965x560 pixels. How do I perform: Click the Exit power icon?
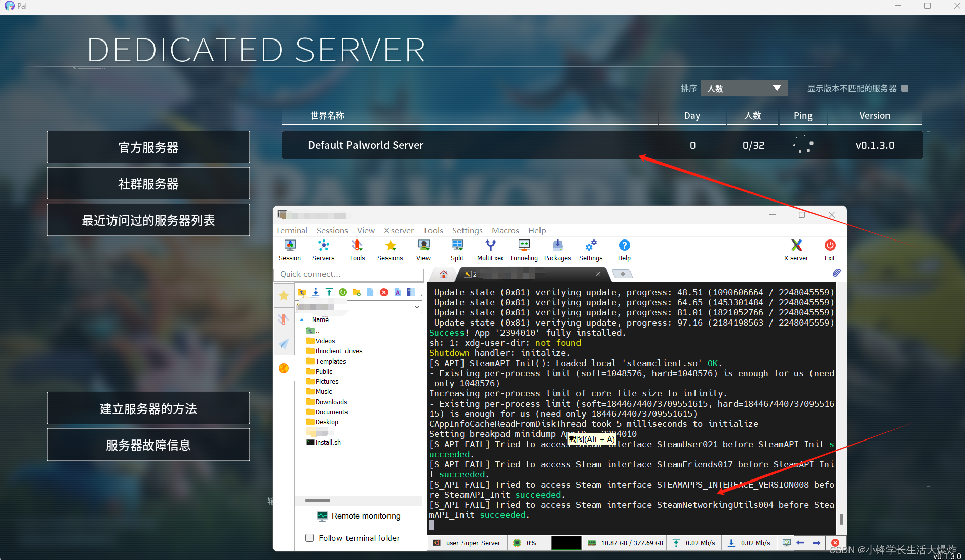tap(830, 250)
